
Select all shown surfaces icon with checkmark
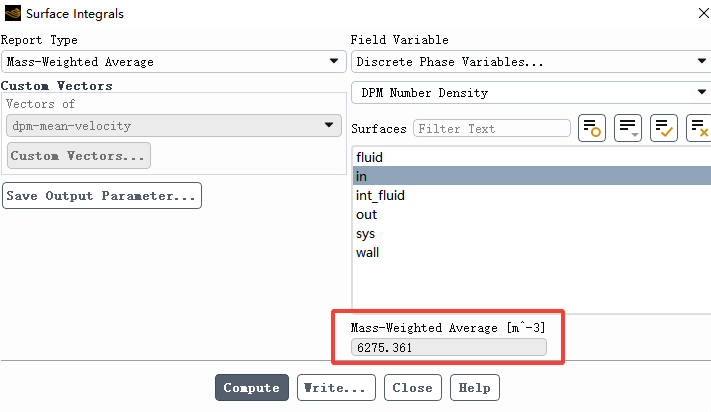[663, 128]
